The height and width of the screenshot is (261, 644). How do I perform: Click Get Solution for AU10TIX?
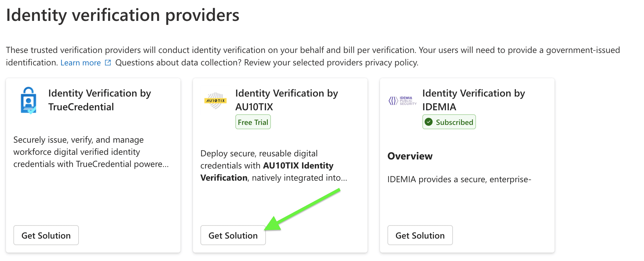(233, 235)
